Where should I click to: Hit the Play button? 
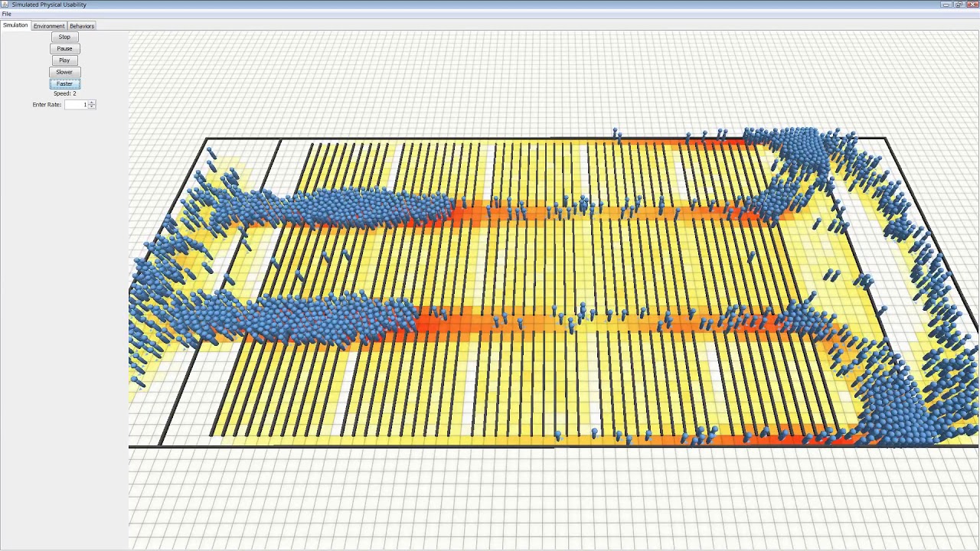tap(64, 60)
